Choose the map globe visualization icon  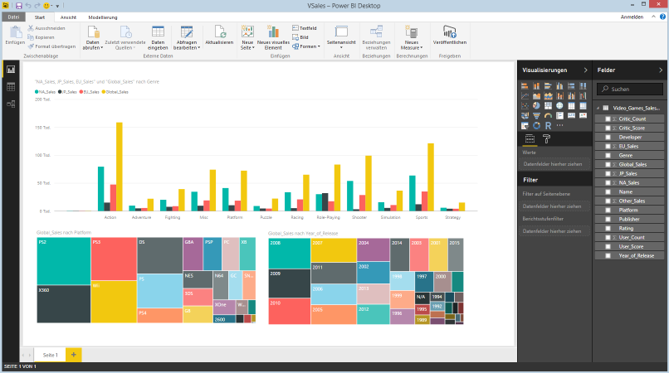click(x=559, y=106)
